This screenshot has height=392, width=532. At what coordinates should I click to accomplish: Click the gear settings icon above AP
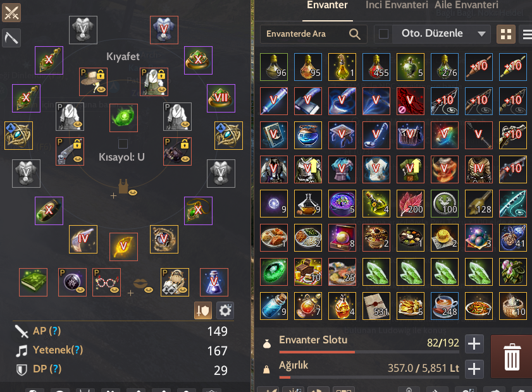point(225,310)
